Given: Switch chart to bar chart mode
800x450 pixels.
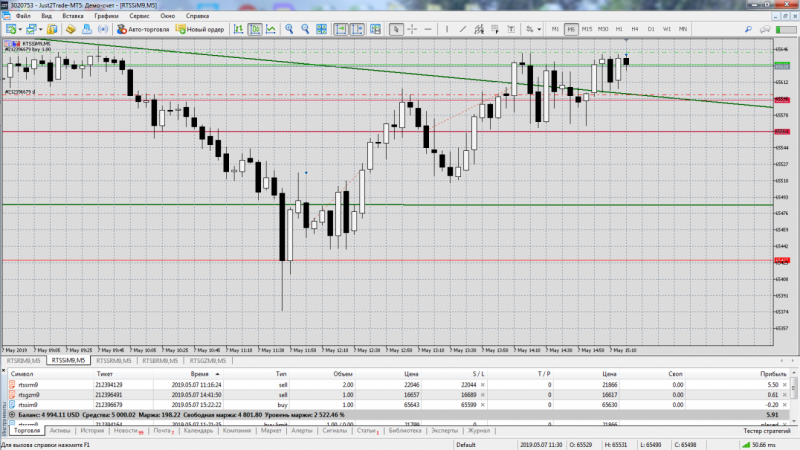Looking at the screenshot, I should pyautogui.click(x=239, y=29).
